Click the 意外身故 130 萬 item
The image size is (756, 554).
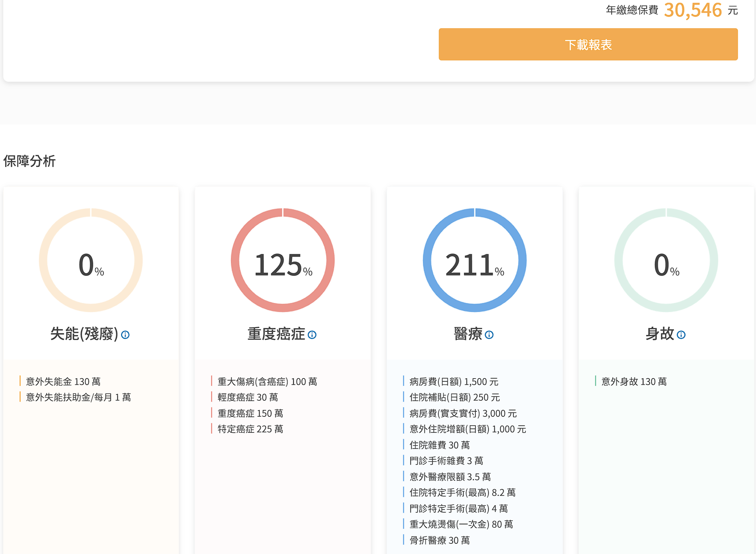coord(634,381)
